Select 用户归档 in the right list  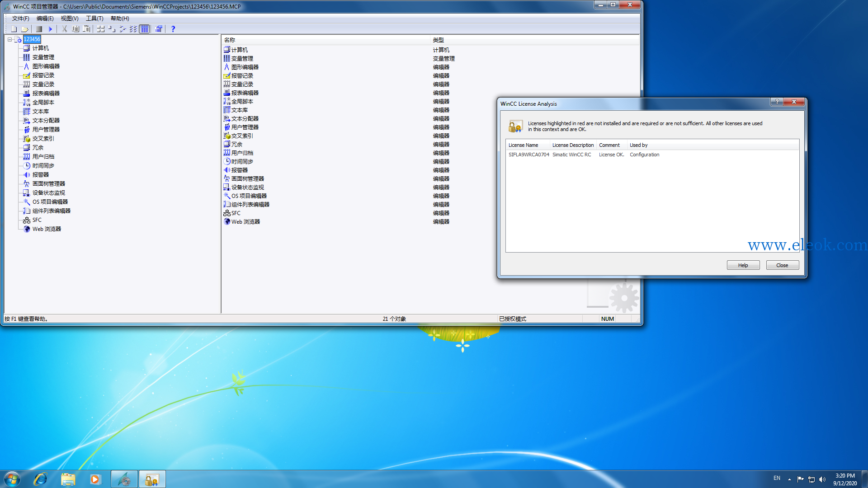coord(242,153)
